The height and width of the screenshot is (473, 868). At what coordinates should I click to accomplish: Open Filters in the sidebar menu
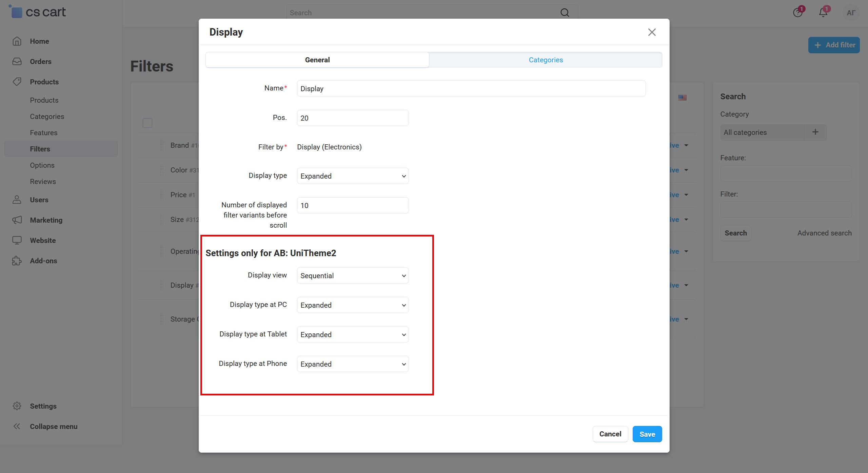coord(61,149)
